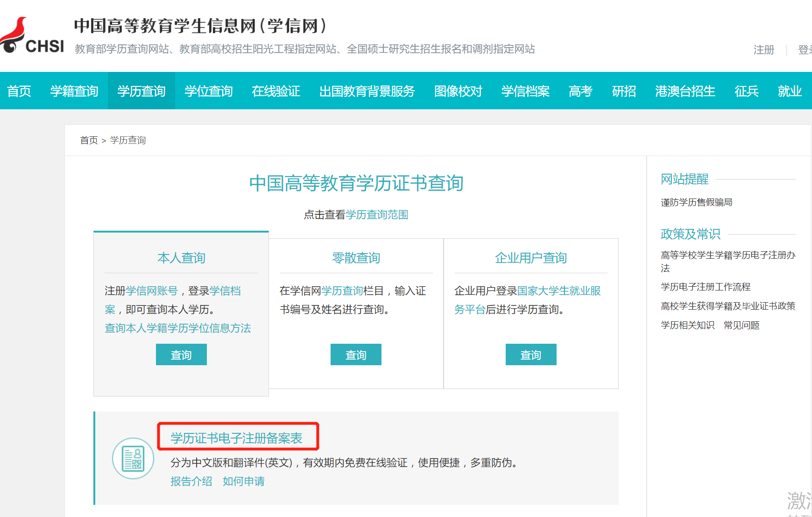Open 高等学校学生学籍学历电子注册办法 link

coord(728,262)
